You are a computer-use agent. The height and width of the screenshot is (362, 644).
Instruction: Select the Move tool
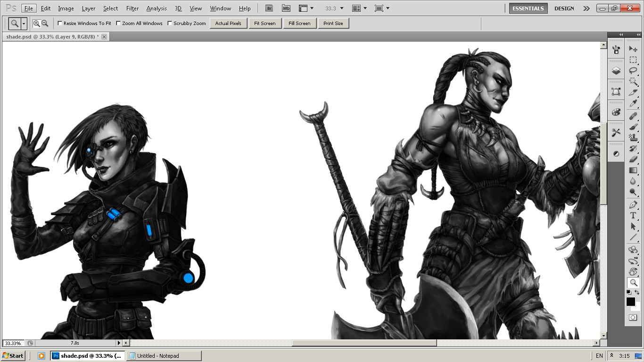633,49
